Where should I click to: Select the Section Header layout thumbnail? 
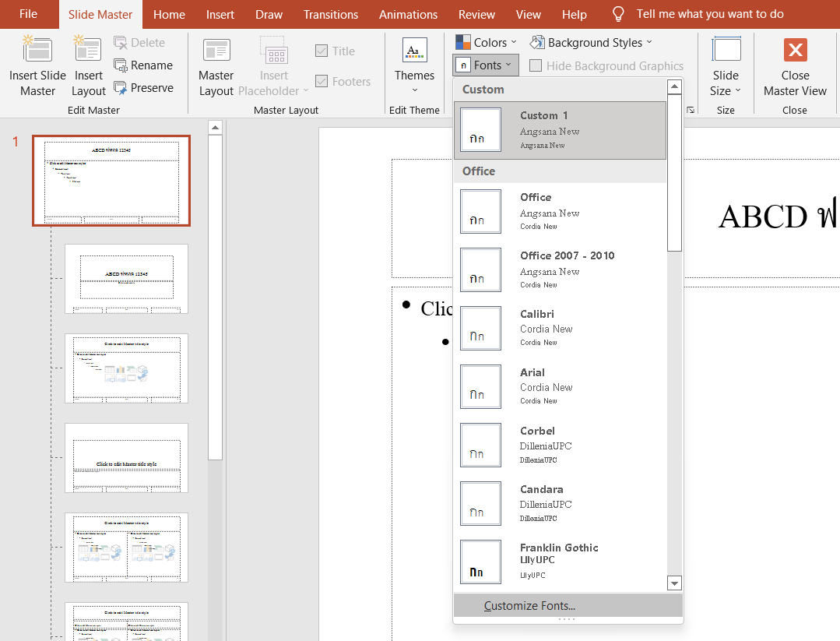(126, 458)
